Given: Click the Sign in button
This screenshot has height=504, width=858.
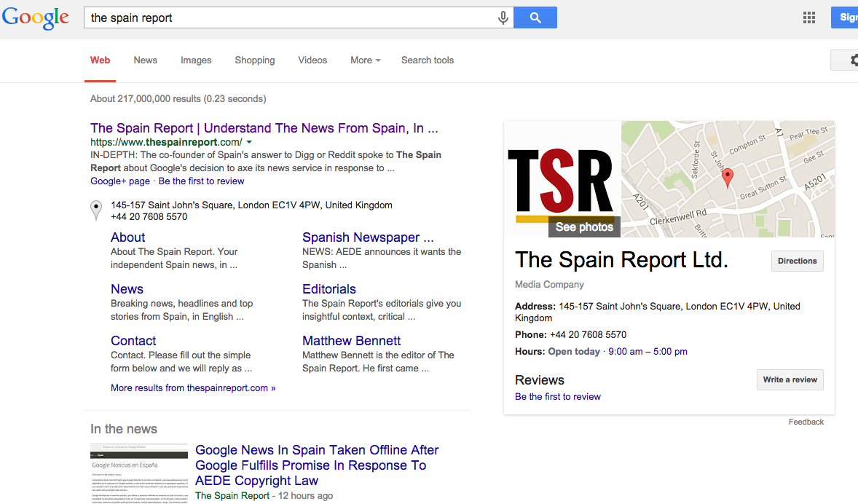Looking at the screenshot, I should [845, 17].
